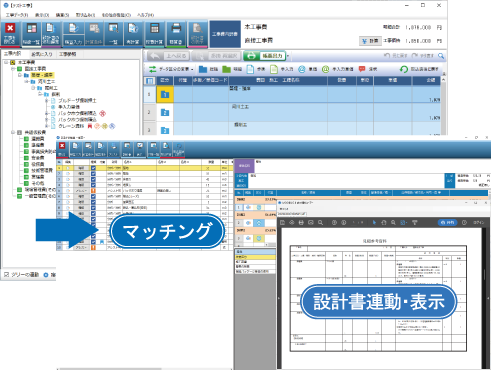Click the blue @ unit-price icon

tap(302, 69)
